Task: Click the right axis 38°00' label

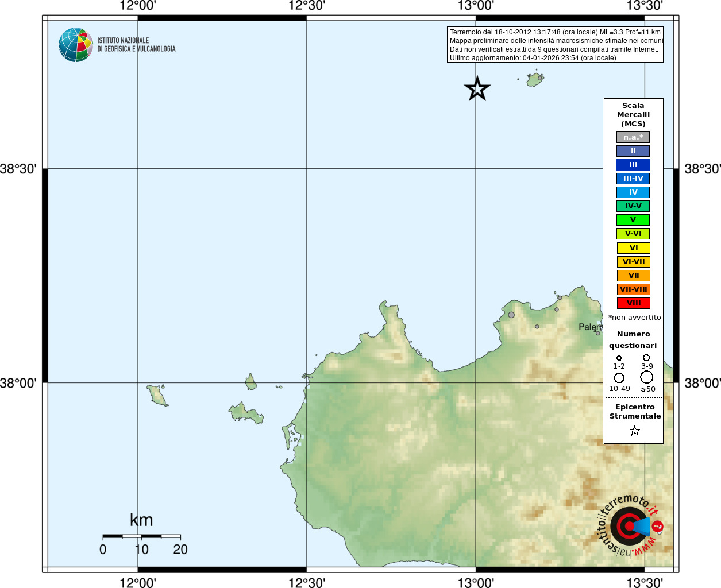Action: [703, 383]
